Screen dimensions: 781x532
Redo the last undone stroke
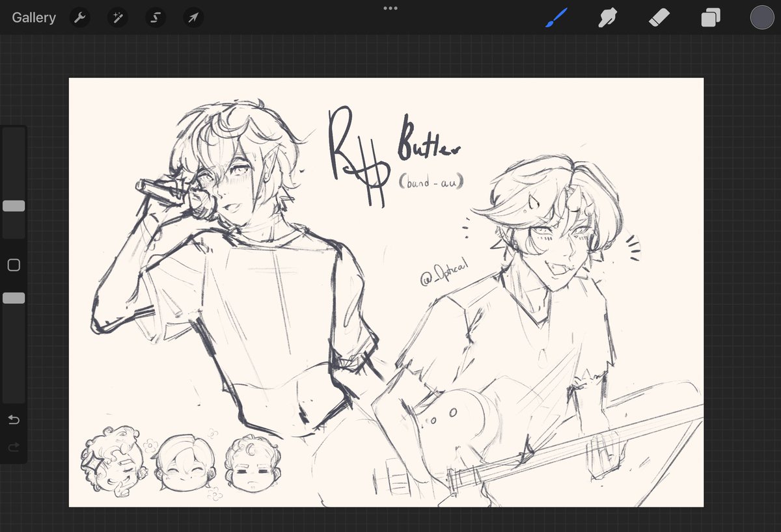(x=14, y=447)
